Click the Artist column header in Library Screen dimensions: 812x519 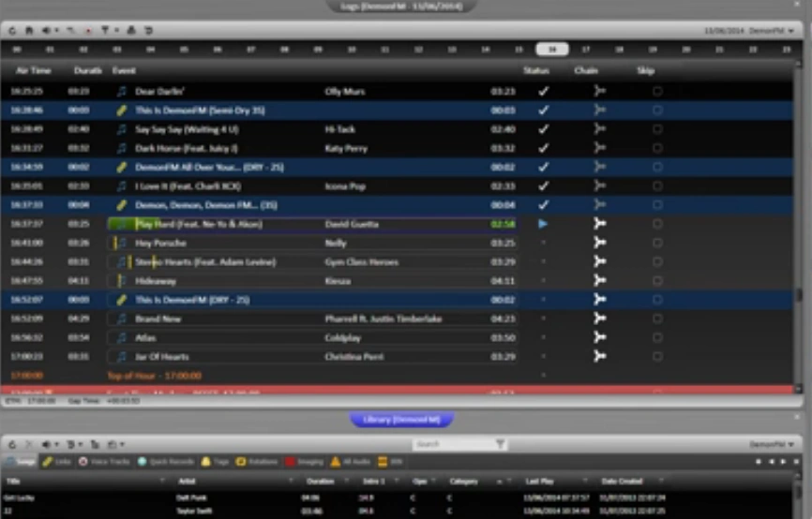pyautogui.click(x=187, y=482)
